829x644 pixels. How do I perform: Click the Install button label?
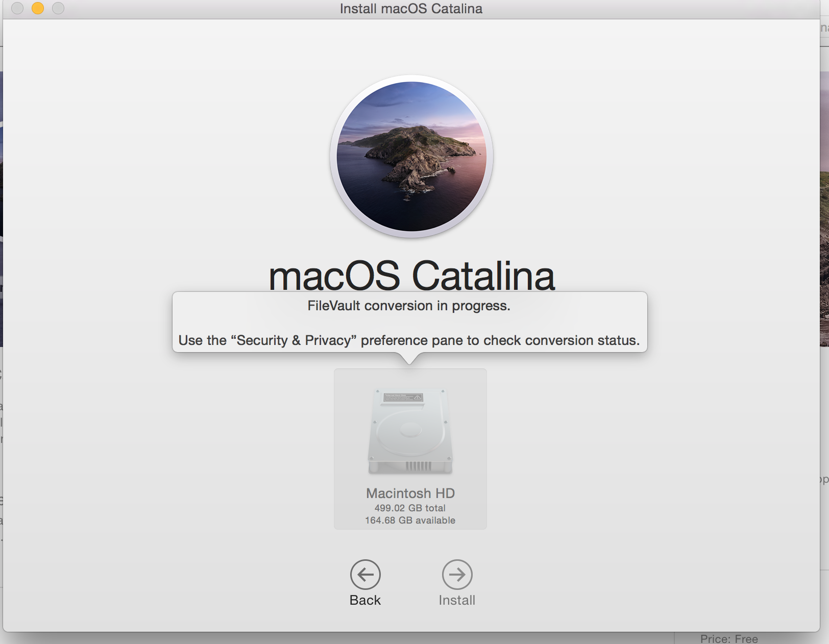click(x=457, y=600)
